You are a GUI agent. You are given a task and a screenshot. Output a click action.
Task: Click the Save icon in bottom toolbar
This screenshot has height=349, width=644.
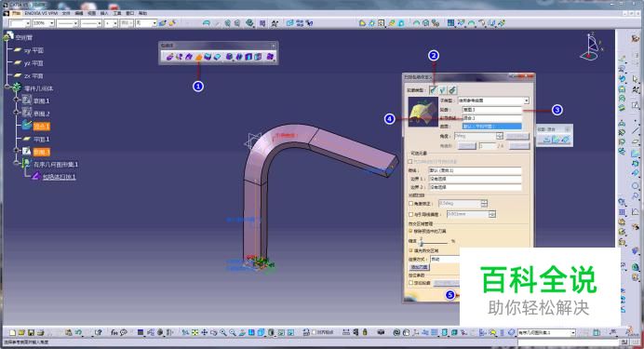point(32,332)
